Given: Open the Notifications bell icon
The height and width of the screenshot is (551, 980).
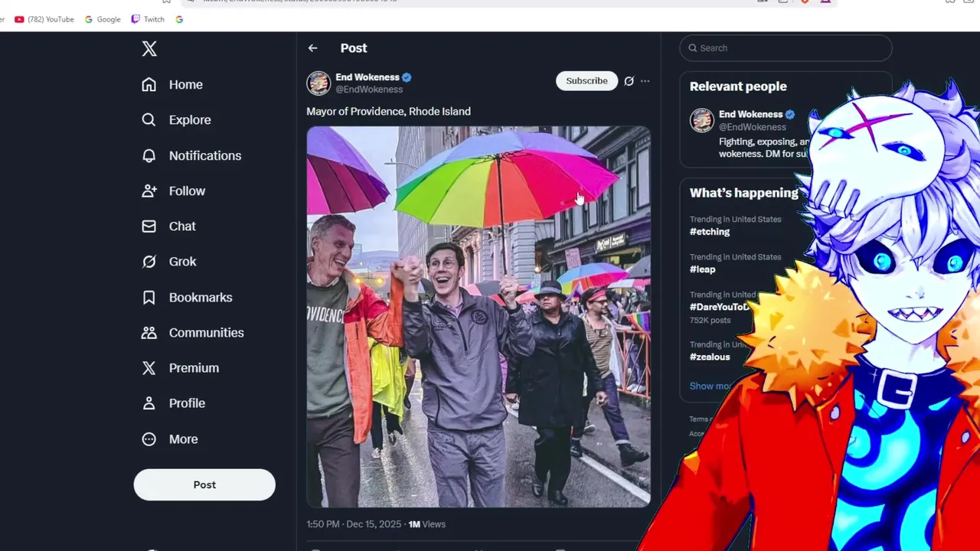Looking at the screenshot, I should tap(149, 155).
